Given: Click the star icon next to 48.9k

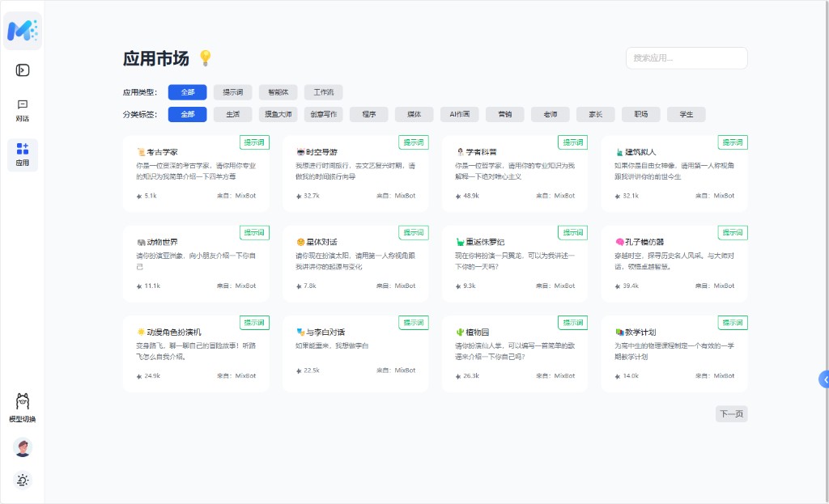Looking at the screenshot, I should pos(458,196).
